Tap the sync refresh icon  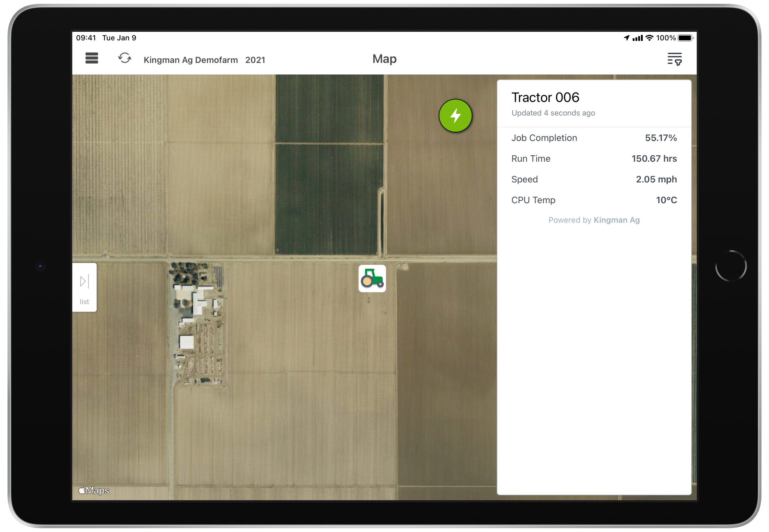click(125, 58)
